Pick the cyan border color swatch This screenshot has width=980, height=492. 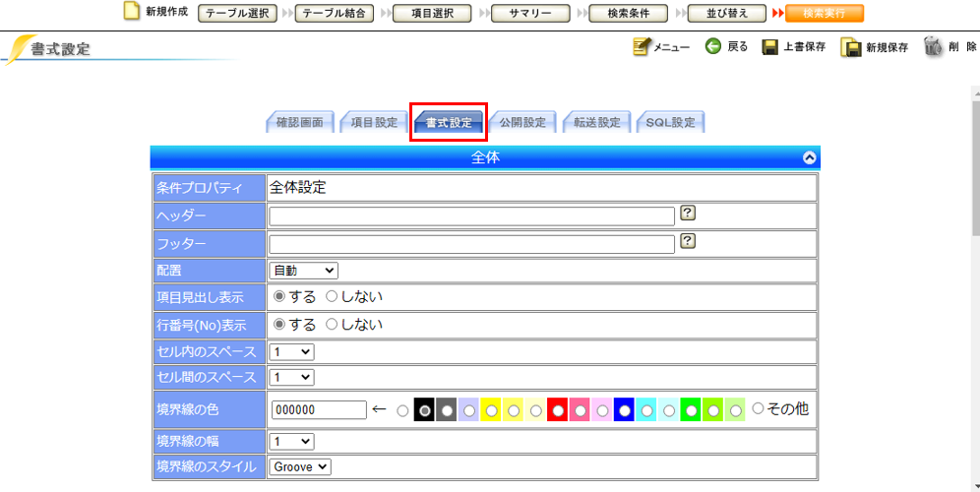[x=646, y=410]
